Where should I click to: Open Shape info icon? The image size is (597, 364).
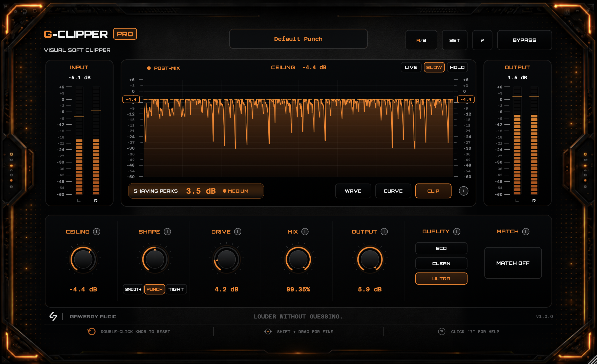pos(167,232)
